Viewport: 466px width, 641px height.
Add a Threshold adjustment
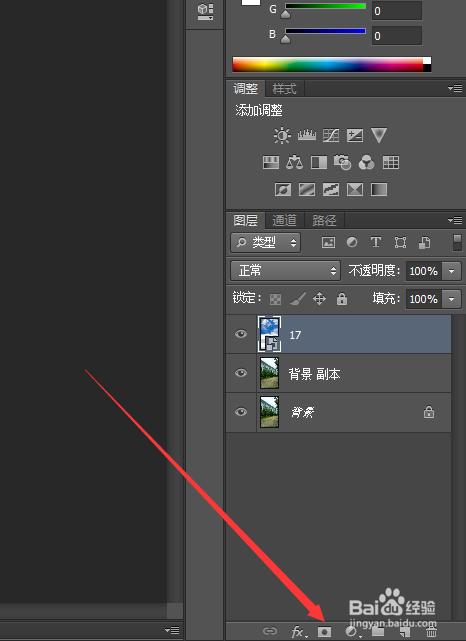(331, 189)
